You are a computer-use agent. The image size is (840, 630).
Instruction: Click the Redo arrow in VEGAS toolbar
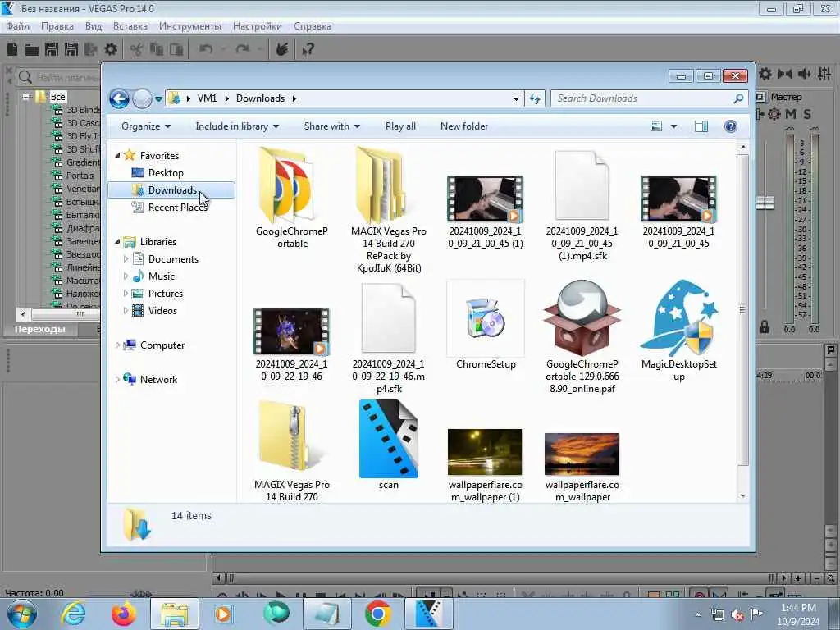point(243,50)
